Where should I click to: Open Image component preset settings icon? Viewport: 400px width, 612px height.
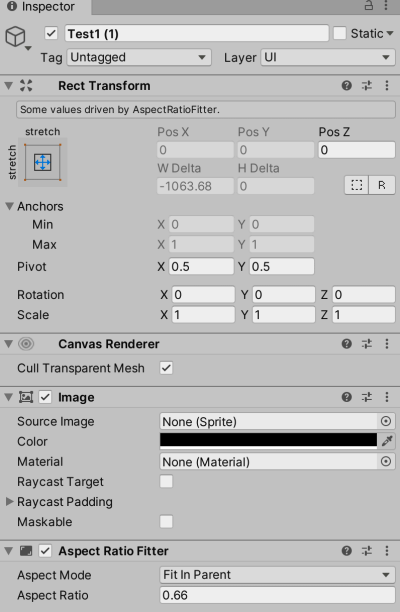367,397
